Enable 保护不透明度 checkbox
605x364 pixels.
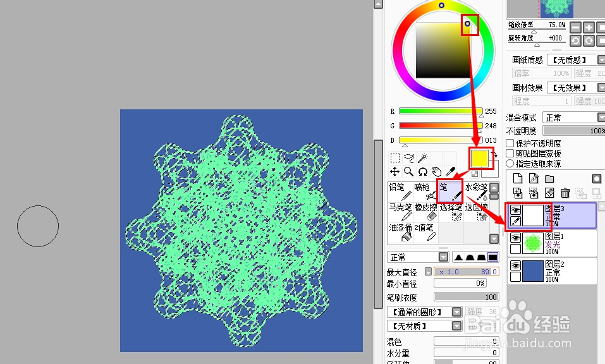(x=510, y=143)
